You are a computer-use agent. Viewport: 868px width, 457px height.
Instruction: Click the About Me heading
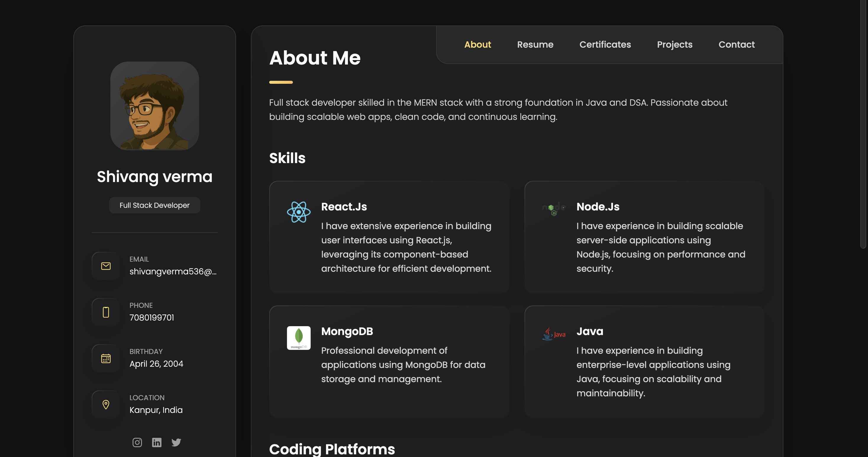[x=315, y=58]
